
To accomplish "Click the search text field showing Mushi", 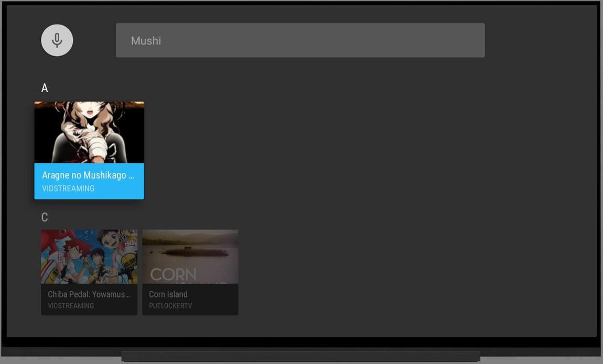I will [x=300, y=39].
